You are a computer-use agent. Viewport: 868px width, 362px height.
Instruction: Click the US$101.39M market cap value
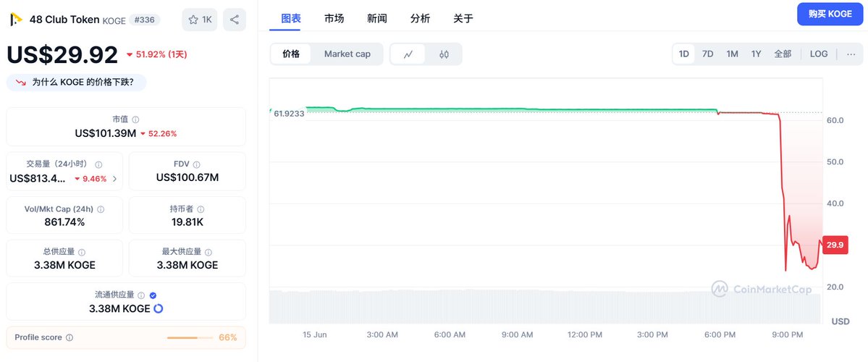[105, 133]
